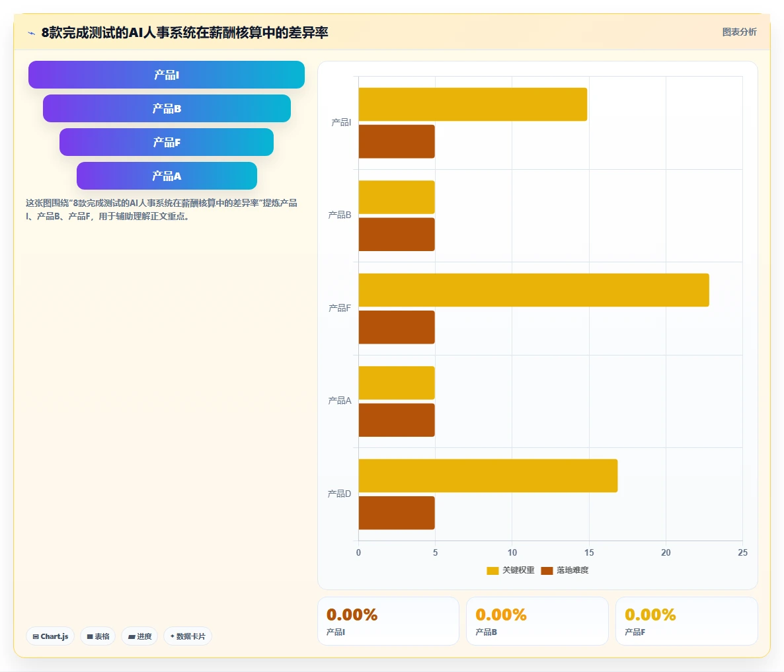Open the 产品I 0.00% data card
The height and width of the screenshot is (672, 784).
pyautogui.click(x=388, y=621)
